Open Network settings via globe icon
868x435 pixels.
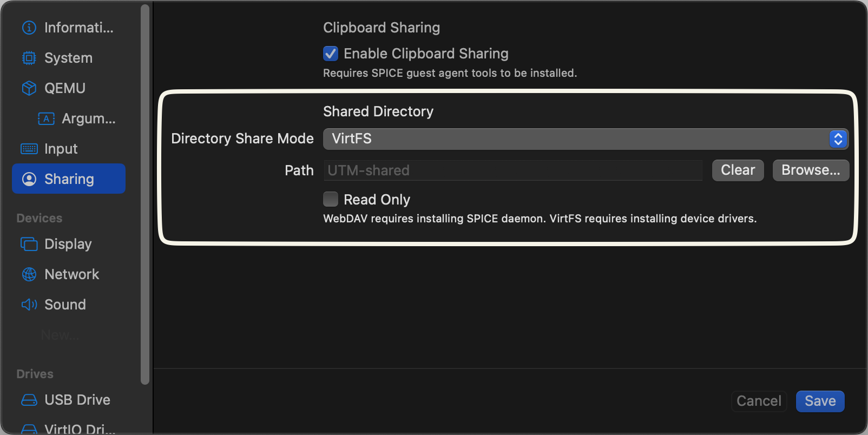(29, 274)
